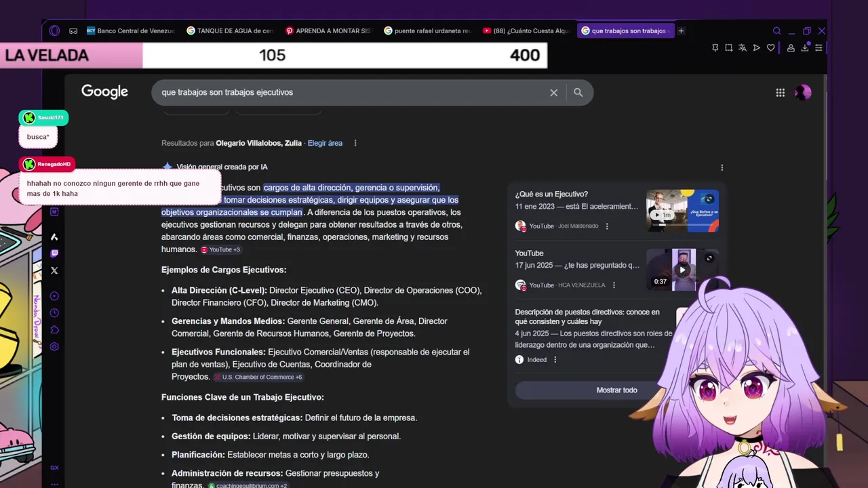The image size is (868, 488).
Task: Expand U.S. Chamber of Commerce +6 sources
Action: pyautogui.click(x=258, y=377)
